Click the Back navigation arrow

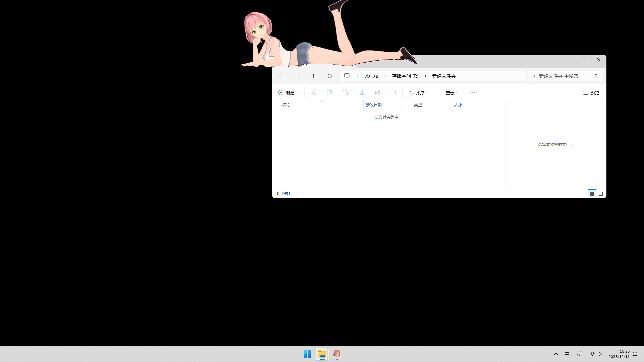(x=281, y=76)
